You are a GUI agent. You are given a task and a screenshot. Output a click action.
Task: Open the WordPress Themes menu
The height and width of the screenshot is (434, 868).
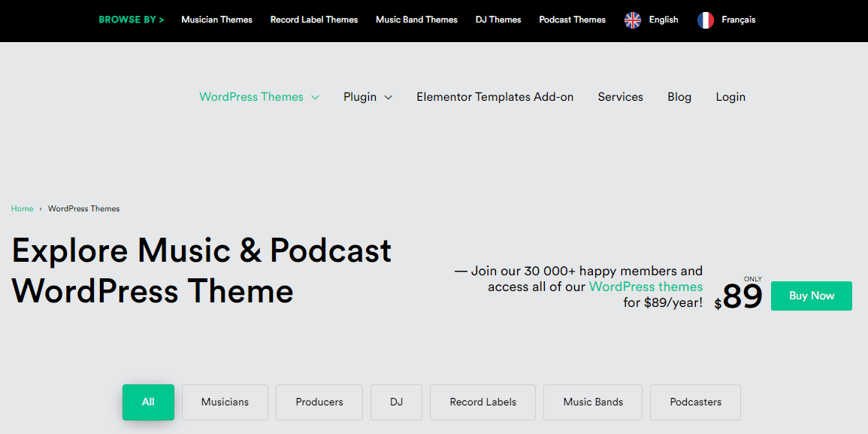click(x=251, y=97)
